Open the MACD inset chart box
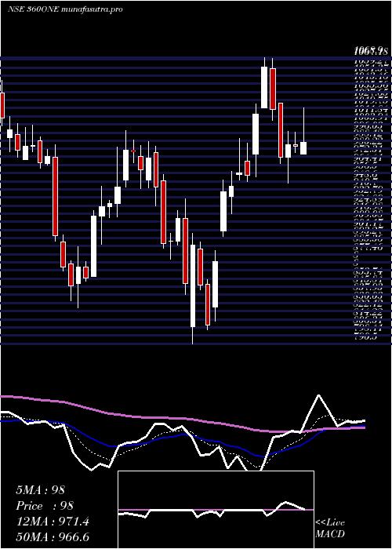Image resolution: width=392 pixels, height=549 pixels. click(216, 510)
